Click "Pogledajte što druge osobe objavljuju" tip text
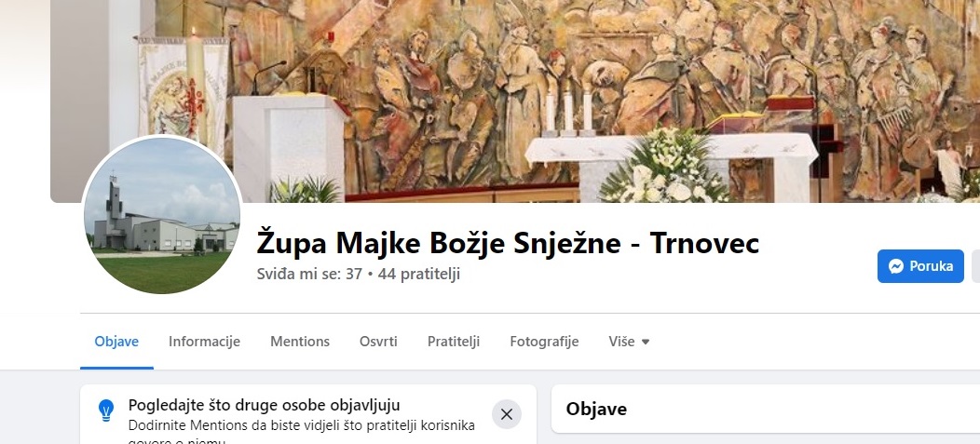This screenshot has height=444, width=980. click(264, 405)
